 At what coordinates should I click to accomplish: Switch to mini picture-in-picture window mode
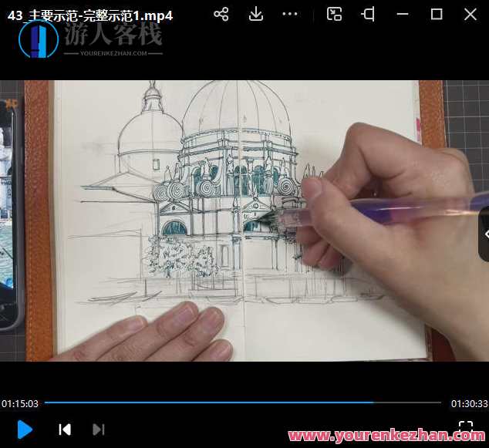tap(334, 14)
